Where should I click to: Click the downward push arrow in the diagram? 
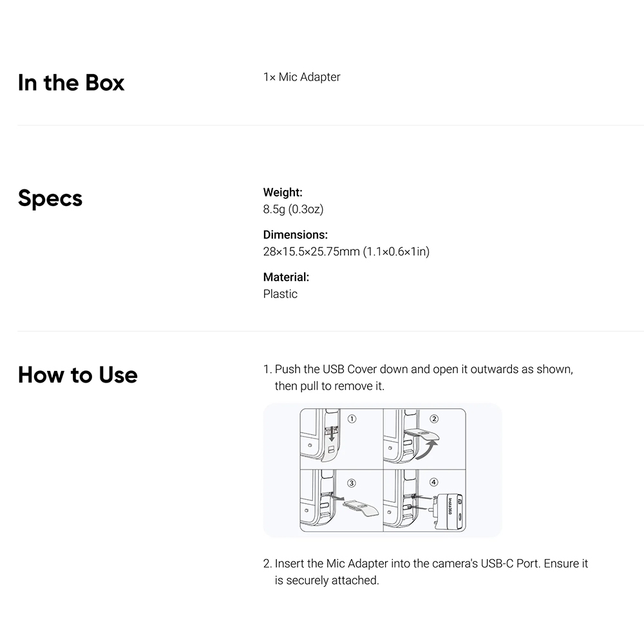tap(332, 436)
